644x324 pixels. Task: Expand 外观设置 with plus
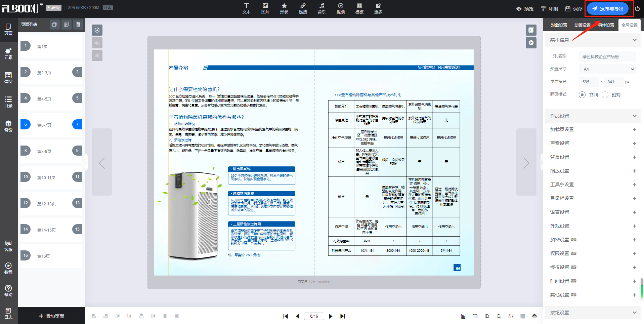click(635, 226)
